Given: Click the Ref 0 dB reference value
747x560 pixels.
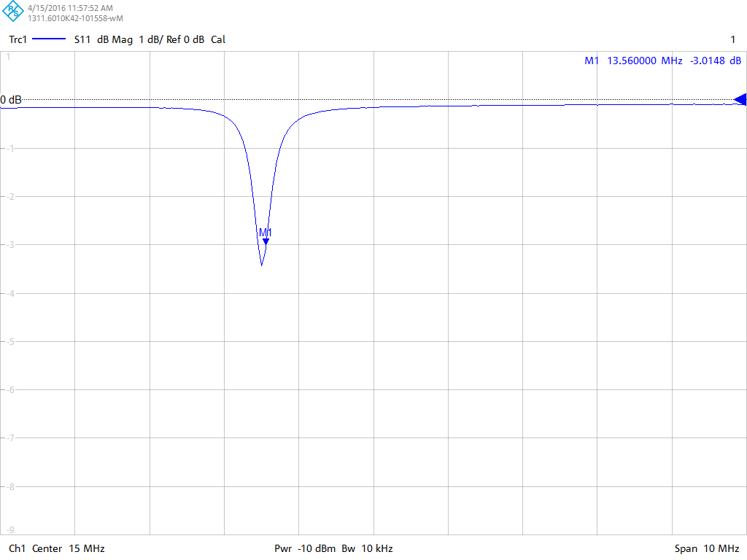Looking at the screenshot, I should [x=185, y=39].
